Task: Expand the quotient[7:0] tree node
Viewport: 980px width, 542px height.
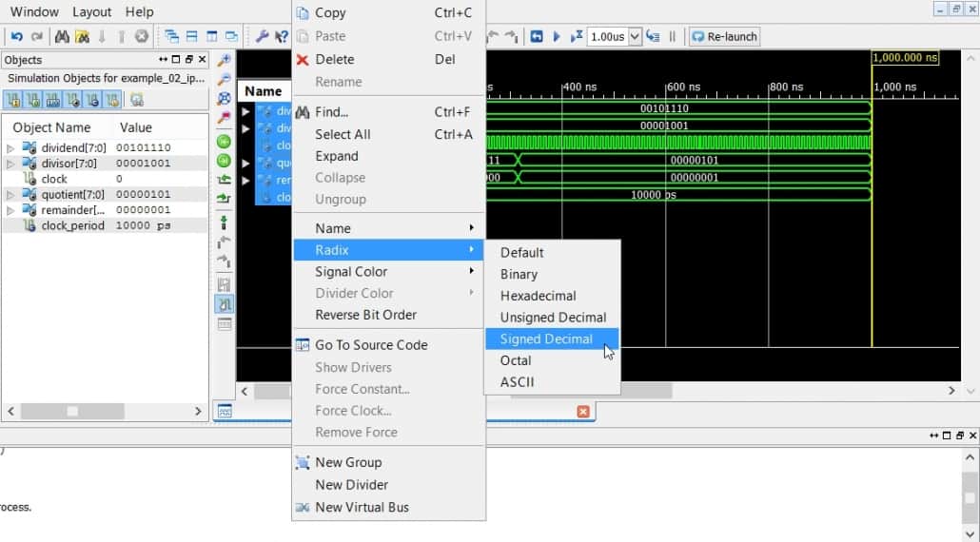Action: coord(10,195)
